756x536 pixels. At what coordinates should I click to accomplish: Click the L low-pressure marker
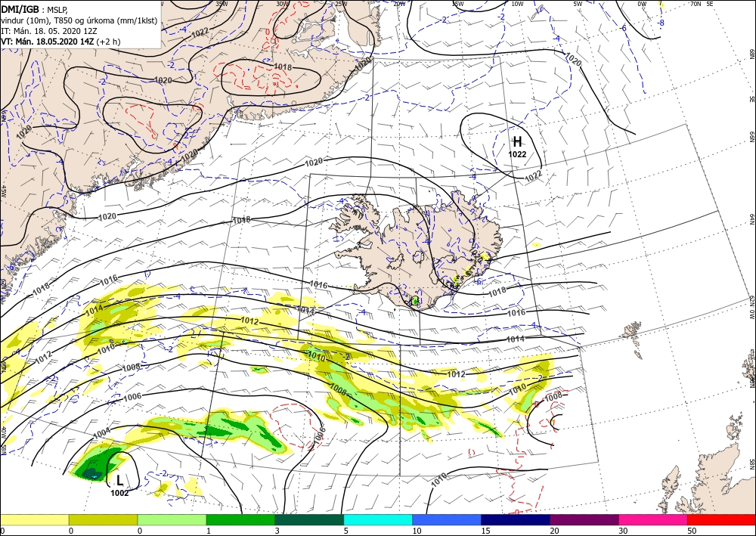(120, 480)
